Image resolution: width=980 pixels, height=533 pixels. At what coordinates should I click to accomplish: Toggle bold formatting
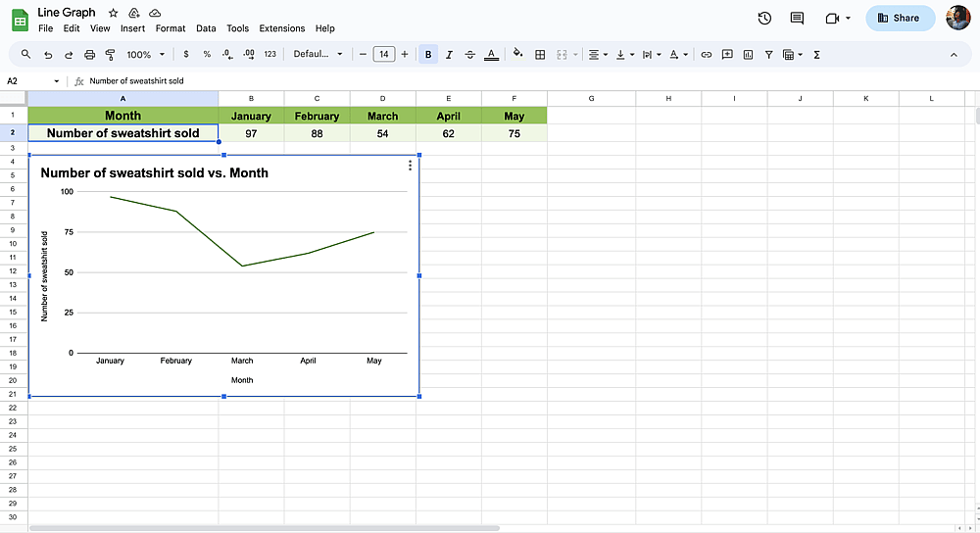coord(428,54)
